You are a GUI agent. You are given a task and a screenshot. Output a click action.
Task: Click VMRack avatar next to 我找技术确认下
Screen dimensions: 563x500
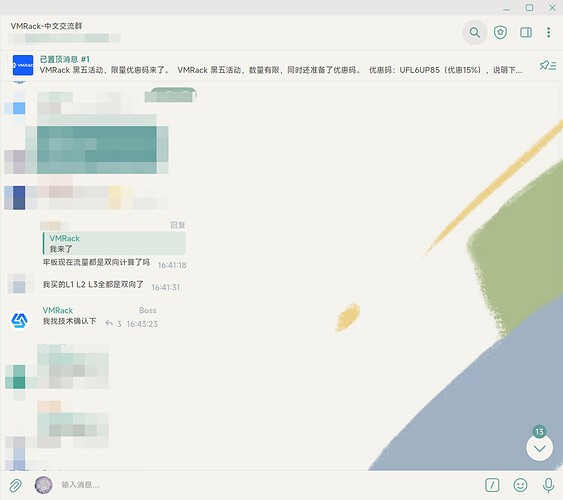coord(19,320)
